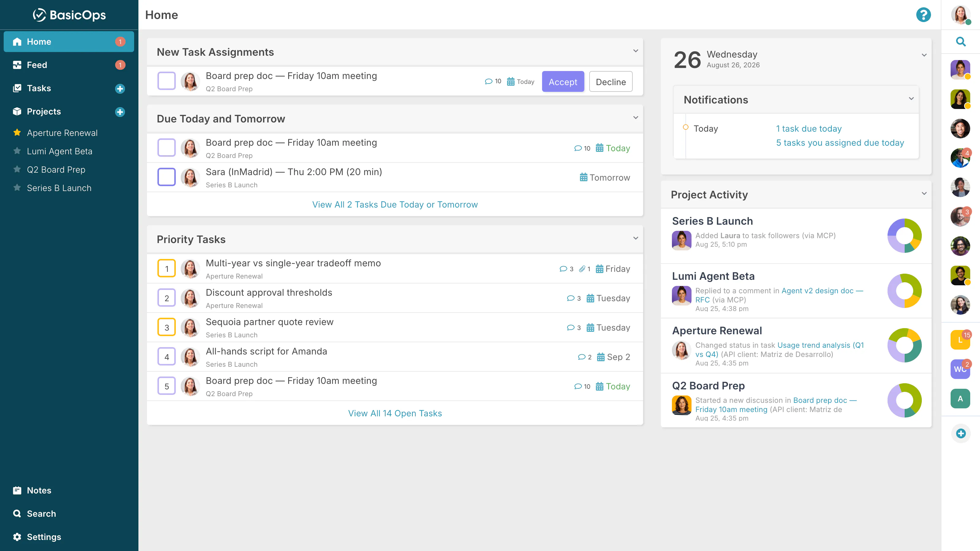Open the Usage trend analysis task link
Screen dimensions: 980x551
coord(780,350)
